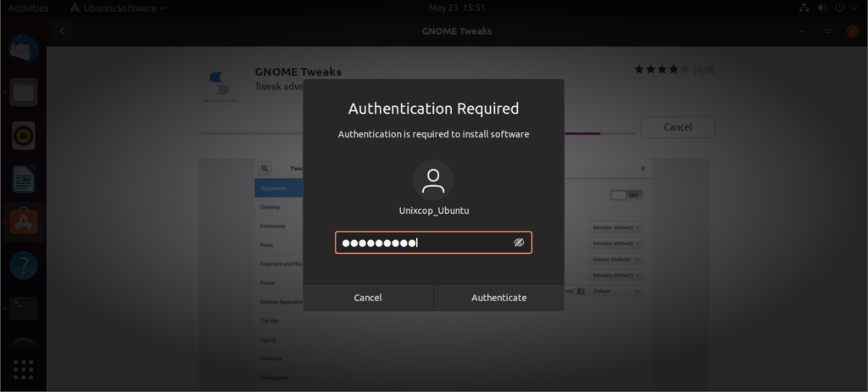
Task: Open the Ubuntu Software app menu
Action: coord(119,8)
